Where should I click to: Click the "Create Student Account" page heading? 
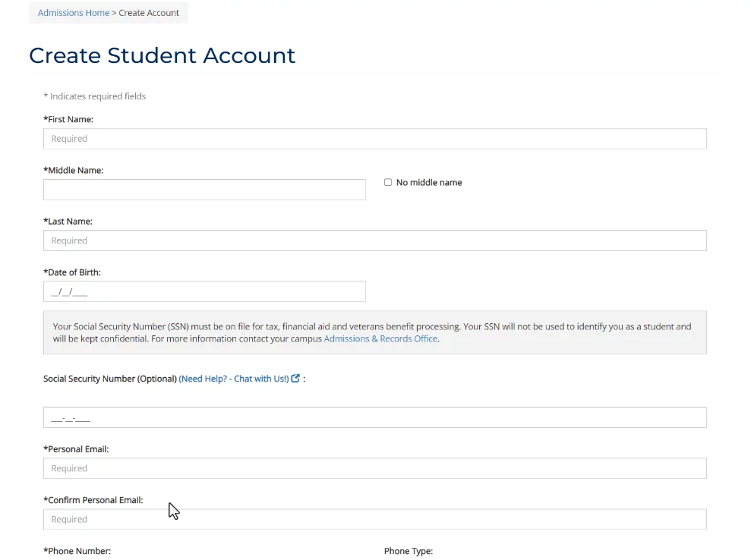(162, 55)
